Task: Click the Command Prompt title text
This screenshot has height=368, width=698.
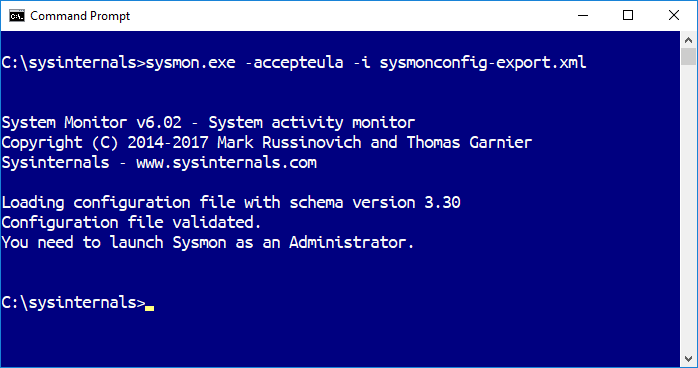Action: coord(80,16)
